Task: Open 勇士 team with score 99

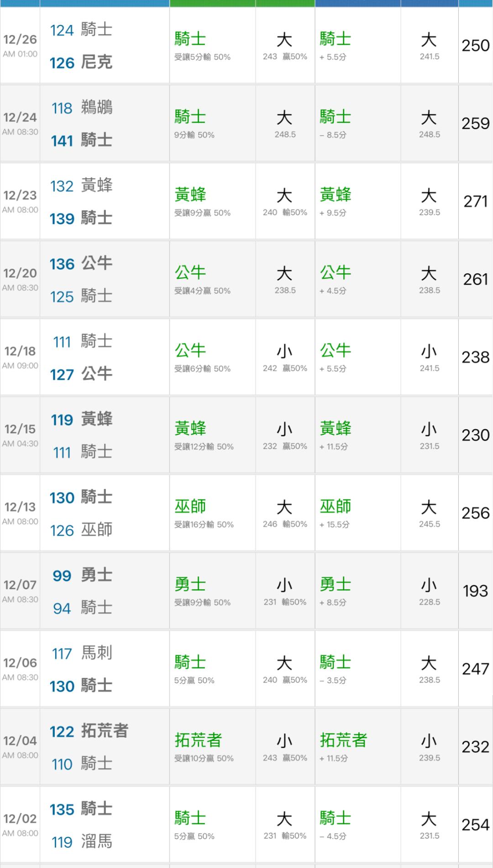Action: [96, 576]
